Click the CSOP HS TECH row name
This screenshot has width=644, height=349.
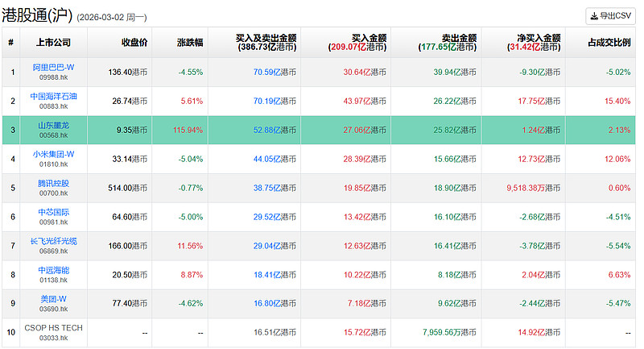point(53,327)
